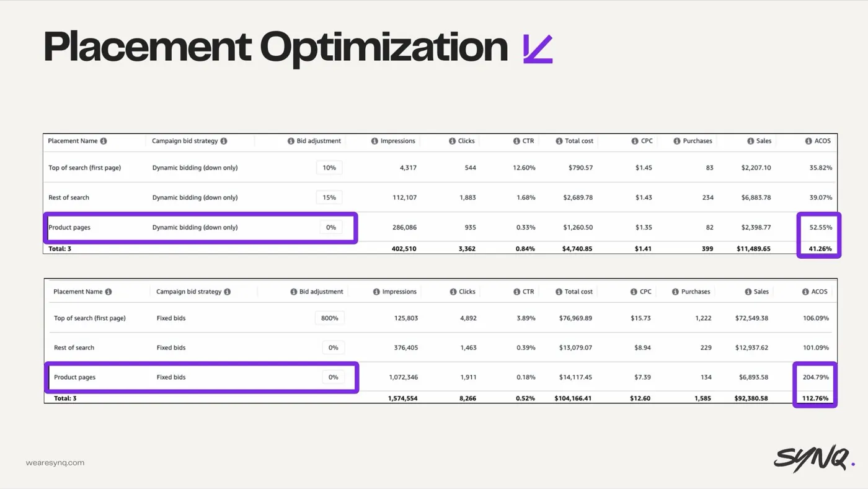Click info icon beside Clicks in dynamic bidding table
This screenshot has width=868, height=489.
point(453,141)
